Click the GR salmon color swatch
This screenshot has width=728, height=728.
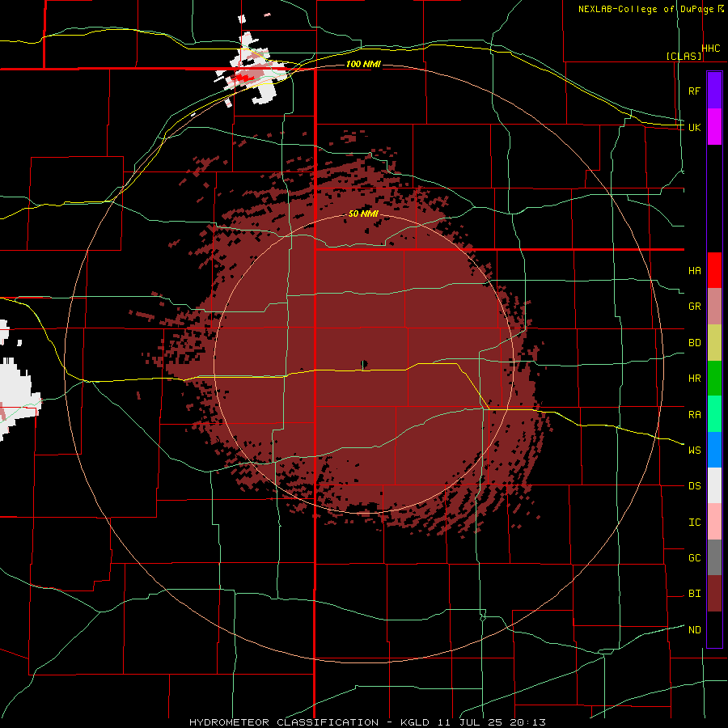click(x=714, y=307)
